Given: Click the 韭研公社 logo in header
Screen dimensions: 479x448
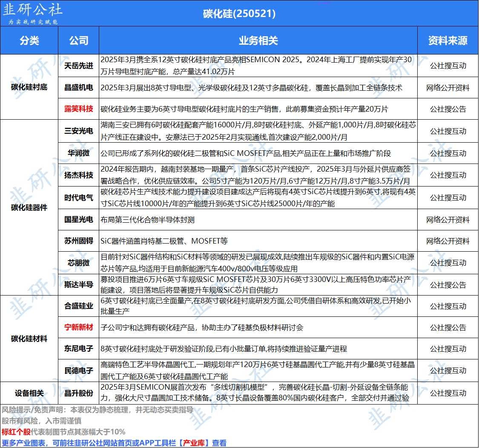Looking at the screenshot, I should tap(32, 13).
